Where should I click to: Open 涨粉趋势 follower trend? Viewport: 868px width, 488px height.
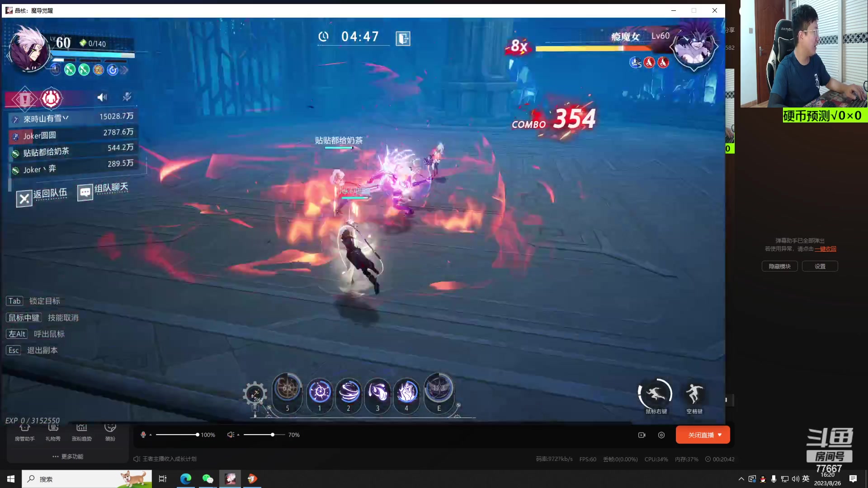82,432
